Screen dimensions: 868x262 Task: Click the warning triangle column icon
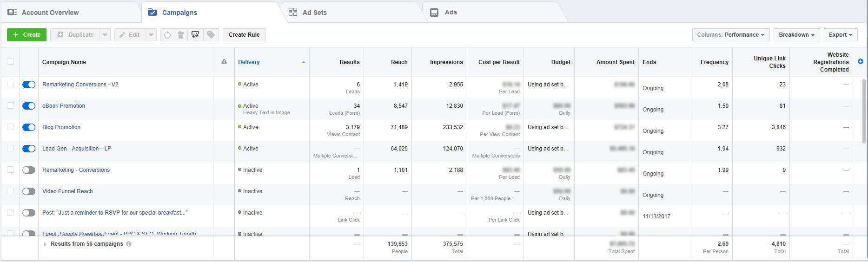pyautogui.click(x=224, y=61)
